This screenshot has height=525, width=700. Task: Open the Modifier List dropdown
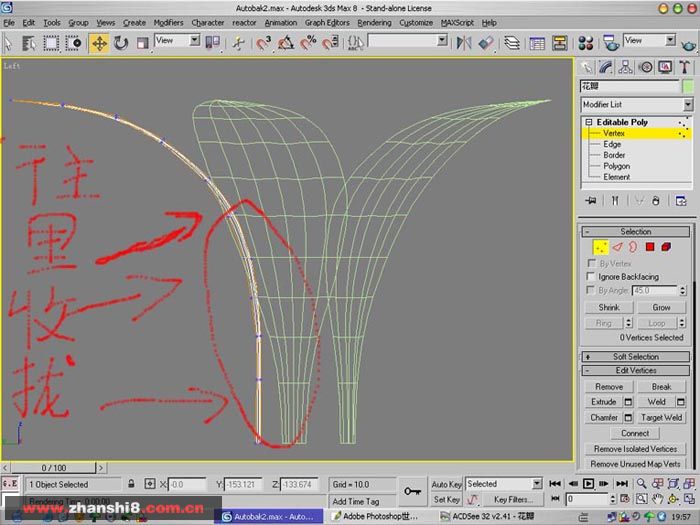coord(635,104)
